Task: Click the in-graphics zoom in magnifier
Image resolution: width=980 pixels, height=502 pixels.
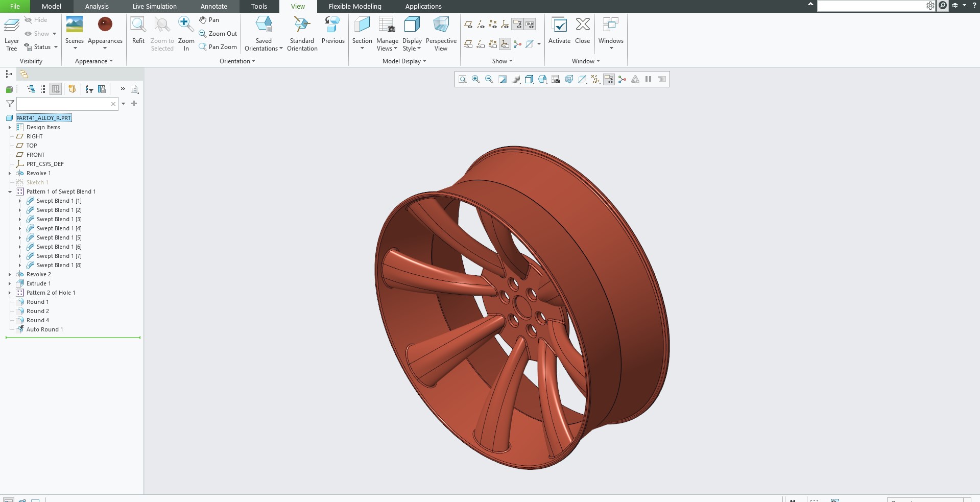Action: [x=476, y=79]
